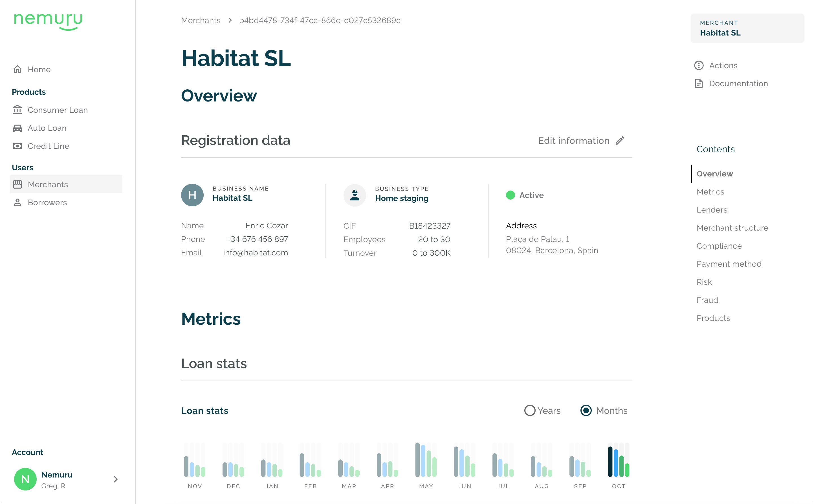Select the Years radio button
Screen dimensions: 814x504
529,410
